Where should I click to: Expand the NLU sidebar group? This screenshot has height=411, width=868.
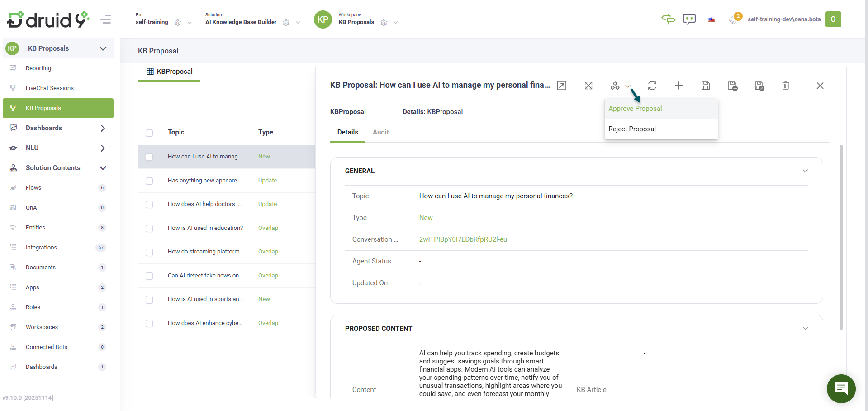(x=103, y=148)
